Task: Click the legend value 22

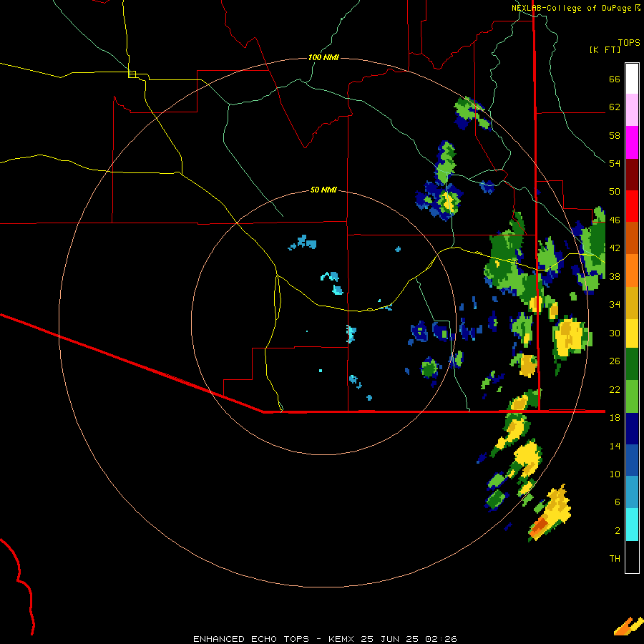Action: [615, 389]
